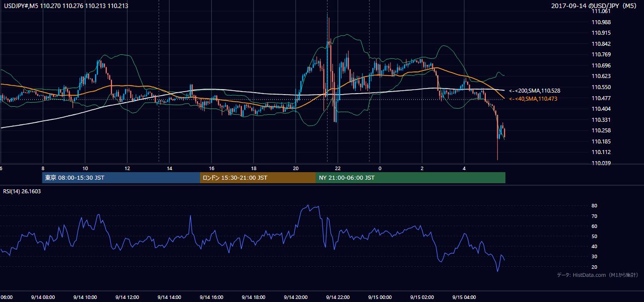Click the 40 SMA label reading 110.473
Viewport: 644px width, 302px height.
[533, 99]
